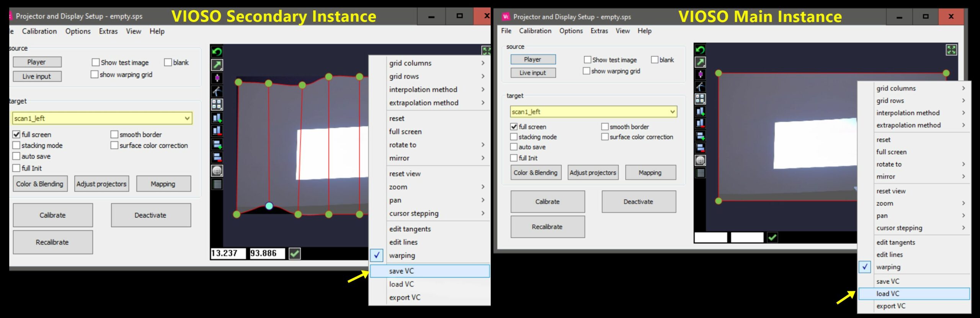Expand preview with fullscreen icon in Main Instance
This screenshot has width=980, height=318.
coord(951,50)
